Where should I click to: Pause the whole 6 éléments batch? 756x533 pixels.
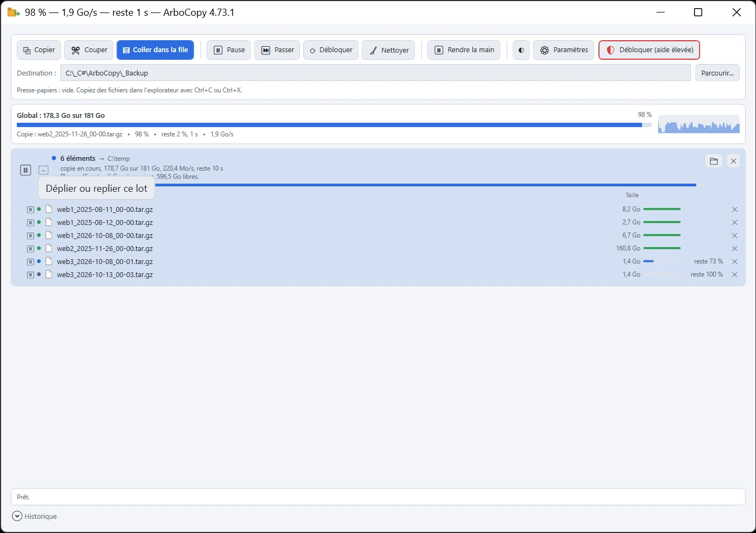pos(26,170)
